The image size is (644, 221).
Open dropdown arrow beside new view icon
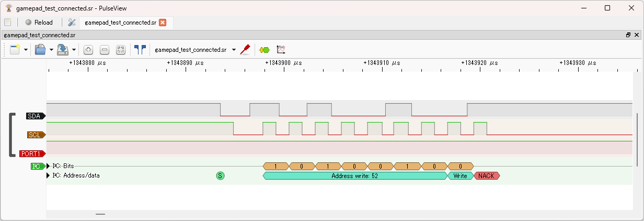pos(26,50)
